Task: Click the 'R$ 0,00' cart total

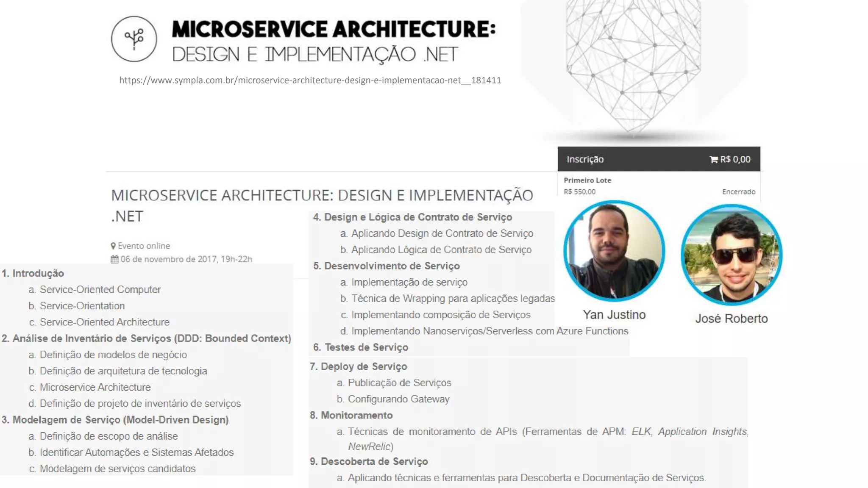Action: coord(735,159)
